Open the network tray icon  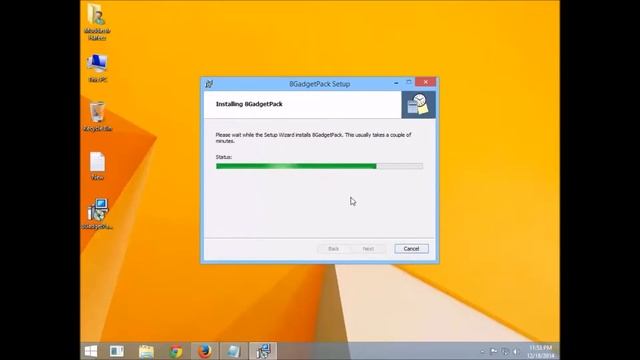click(x=505, y=351)
